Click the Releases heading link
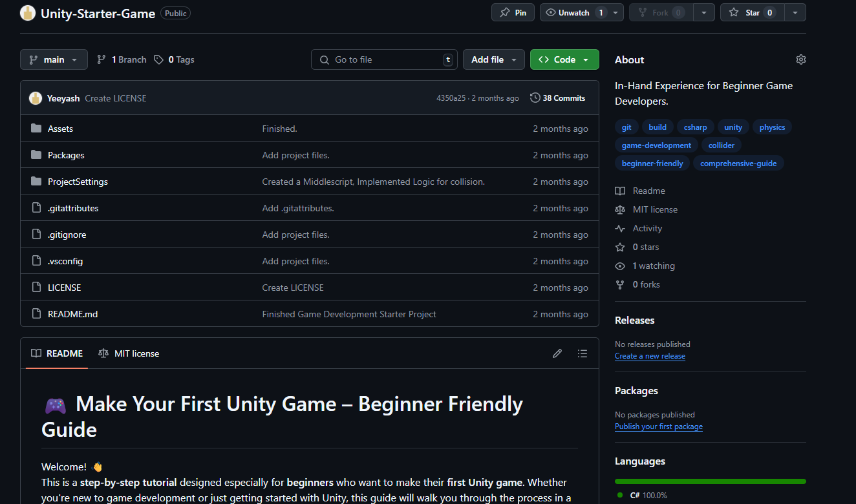Screen dimensions: 856x504 click(x=634, y=320)
